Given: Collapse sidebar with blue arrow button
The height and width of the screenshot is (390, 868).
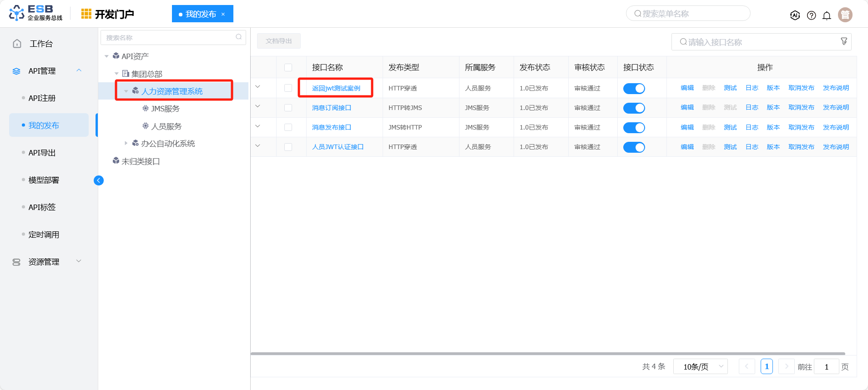Looking at the screenshot, I should click(x=99, y=180).
